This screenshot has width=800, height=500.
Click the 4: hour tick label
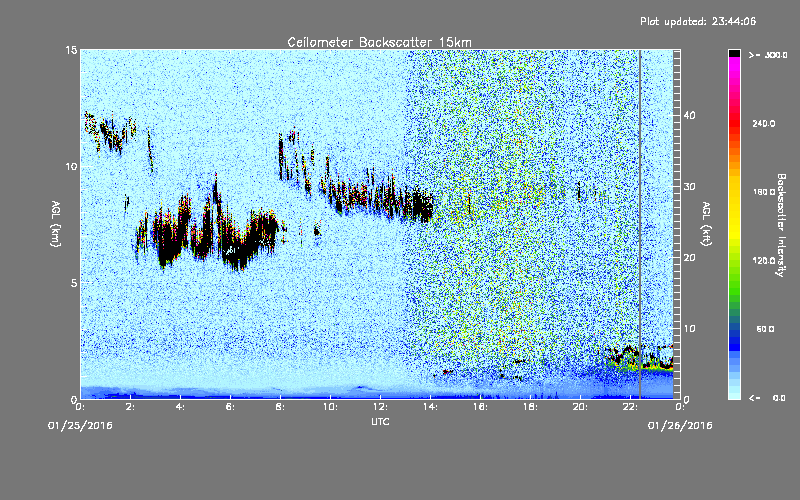tap(181, 407)
